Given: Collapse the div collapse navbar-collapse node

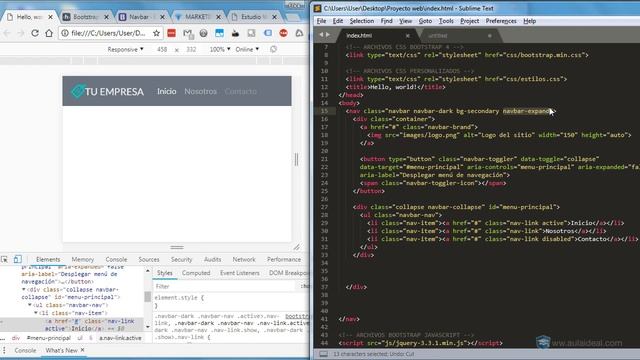Looking at the screenshot, I should pyautogui.click(x=24, y=289).
